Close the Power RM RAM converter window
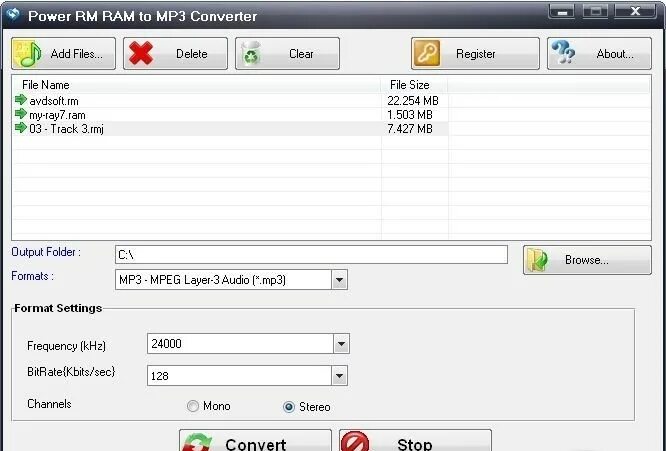This screenshot has width=666, height=451. pyautogui.click(x=635, y=12)
